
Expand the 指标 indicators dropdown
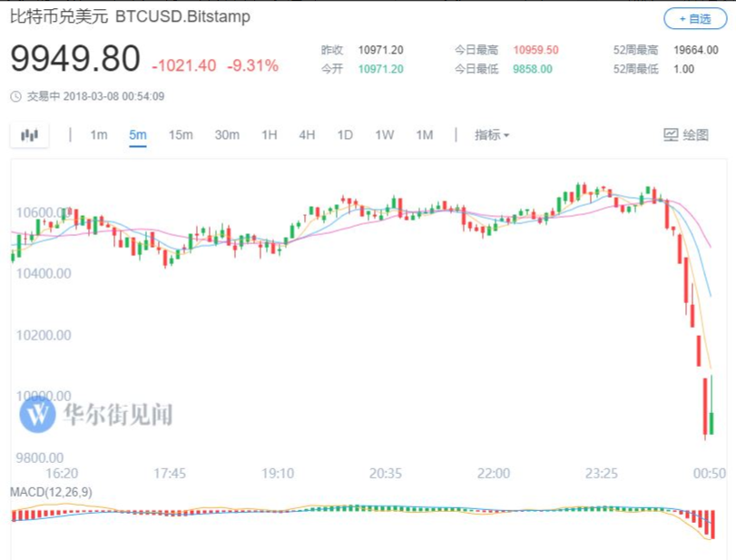492,135
